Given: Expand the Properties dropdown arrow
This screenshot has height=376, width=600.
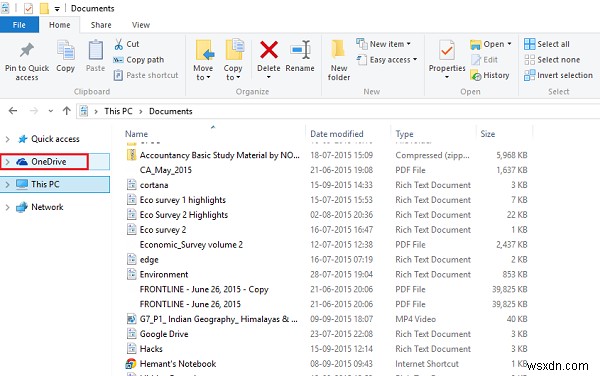Looking at the screenshot, I should (447, 77).
